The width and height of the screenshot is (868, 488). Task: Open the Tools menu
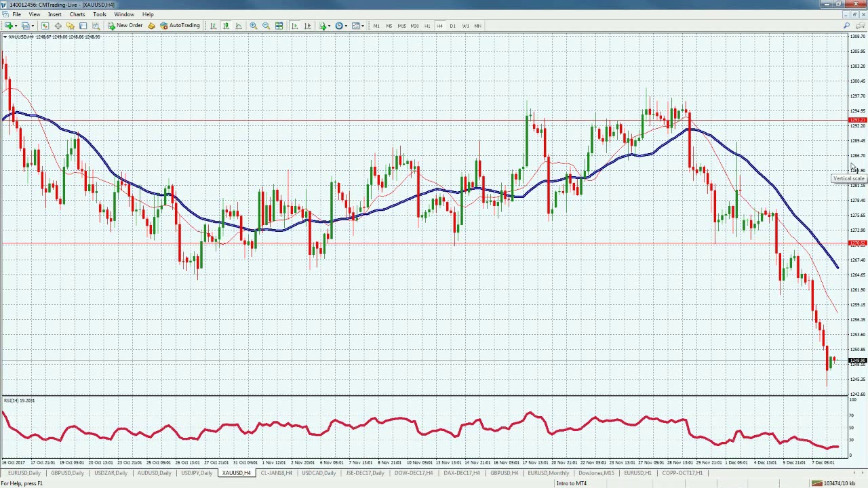click(100, 14)
